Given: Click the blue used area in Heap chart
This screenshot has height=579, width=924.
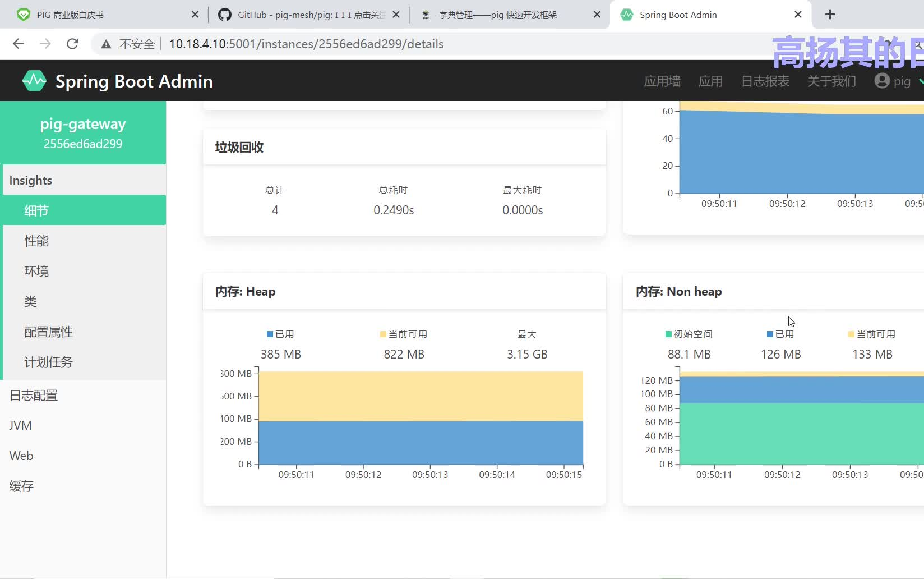Looking at the screenshot, I should coord(421,443).
